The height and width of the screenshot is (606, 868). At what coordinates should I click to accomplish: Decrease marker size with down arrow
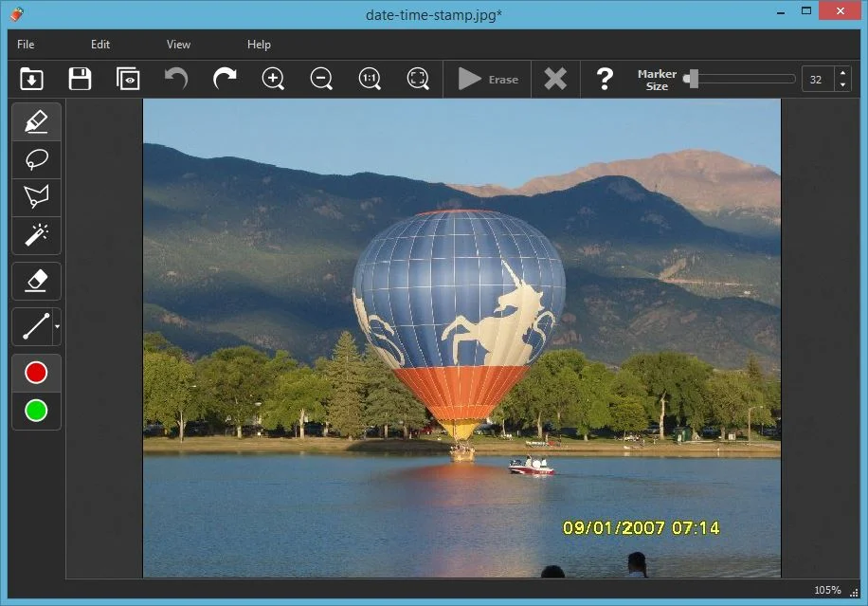tap(842, 85)
